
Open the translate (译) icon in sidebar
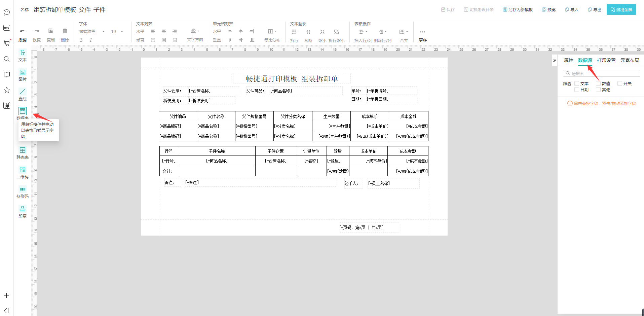[x=7, y=105]
